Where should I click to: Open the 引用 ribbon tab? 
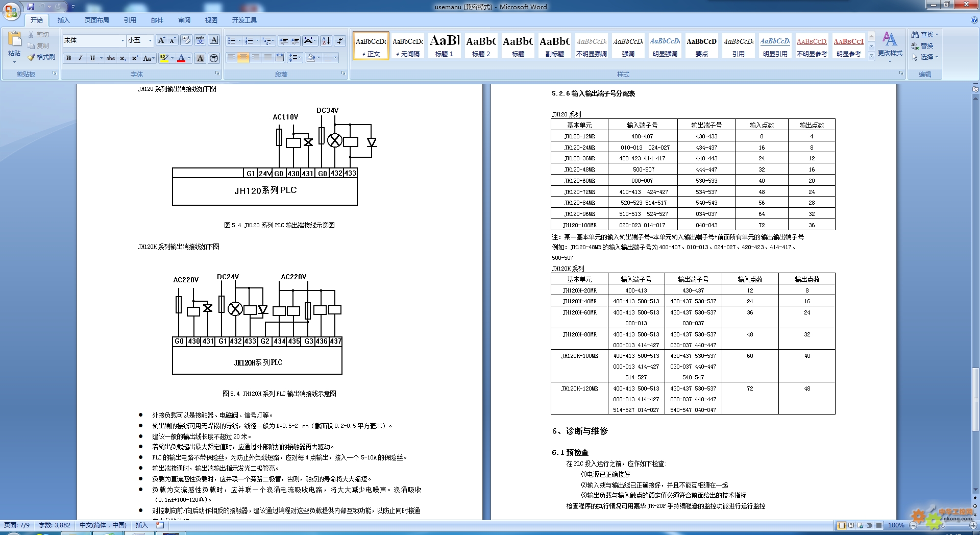pyautogui.click(x=130, y=20)
